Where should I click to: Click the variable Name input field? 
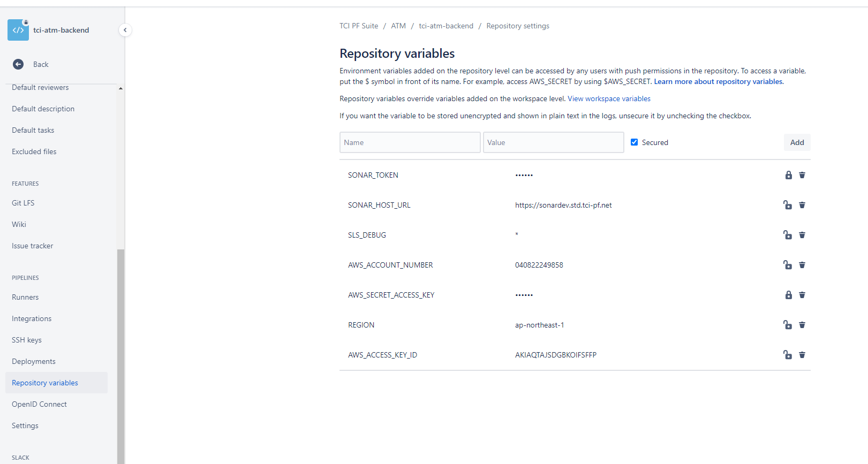coord(410,142)
